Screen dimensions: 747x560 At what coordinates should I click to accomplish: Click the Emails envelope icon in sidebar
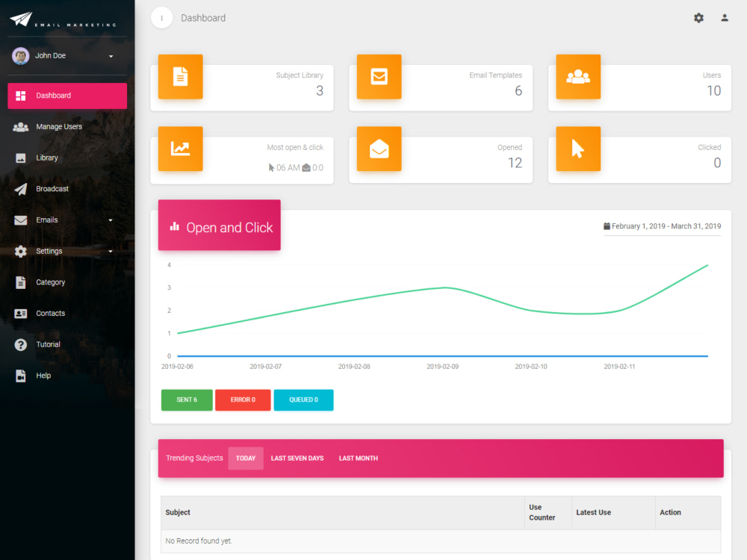click(20, 220)
